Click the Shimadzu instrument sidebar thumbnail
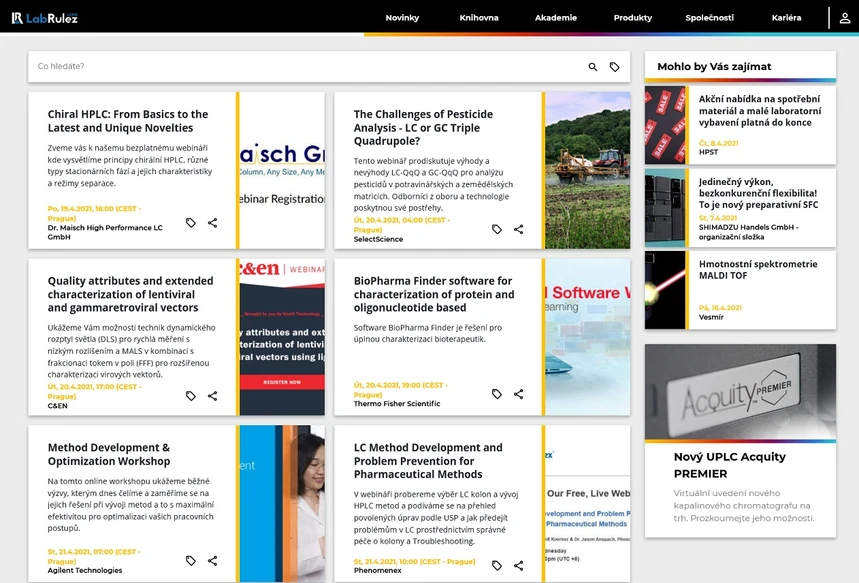Viewport: 859px width, 583px height. [665, 208]
